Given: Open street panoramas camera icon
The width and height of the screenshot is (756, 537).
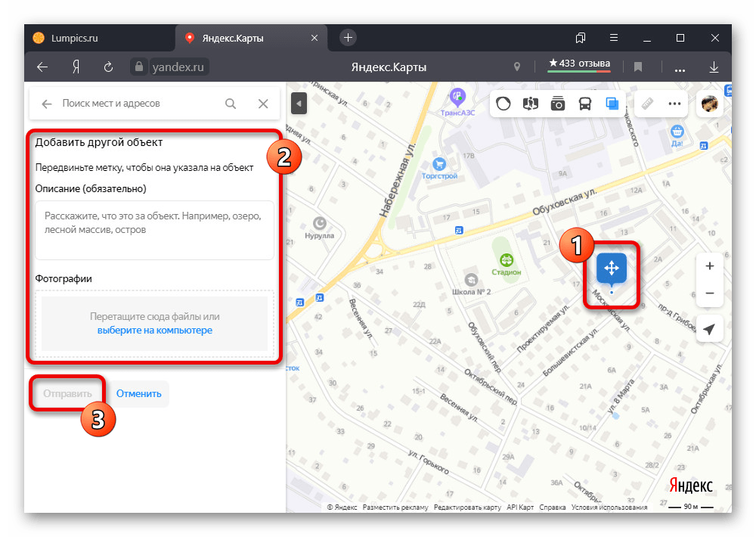Looking at the screenshot, I should coord(558,104).
